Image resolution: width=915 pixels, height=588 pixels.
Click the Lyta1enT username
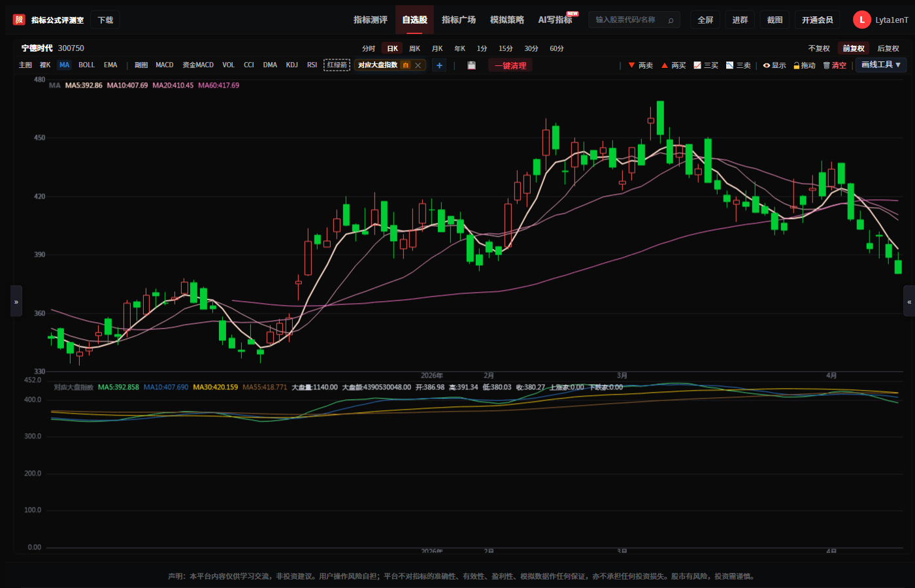(891, 20)
